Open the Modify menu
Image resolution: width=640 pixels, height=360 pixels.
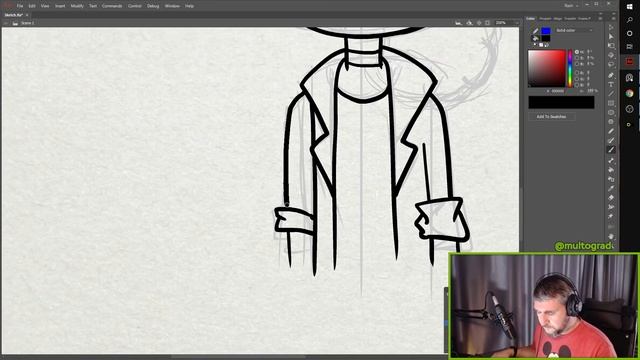77,6
